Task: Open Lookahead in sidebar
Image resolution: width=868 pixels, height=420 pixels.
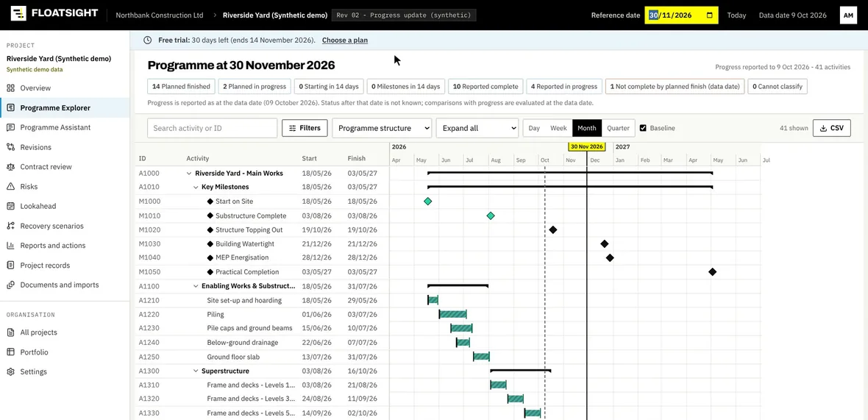Action: [65, 206]
